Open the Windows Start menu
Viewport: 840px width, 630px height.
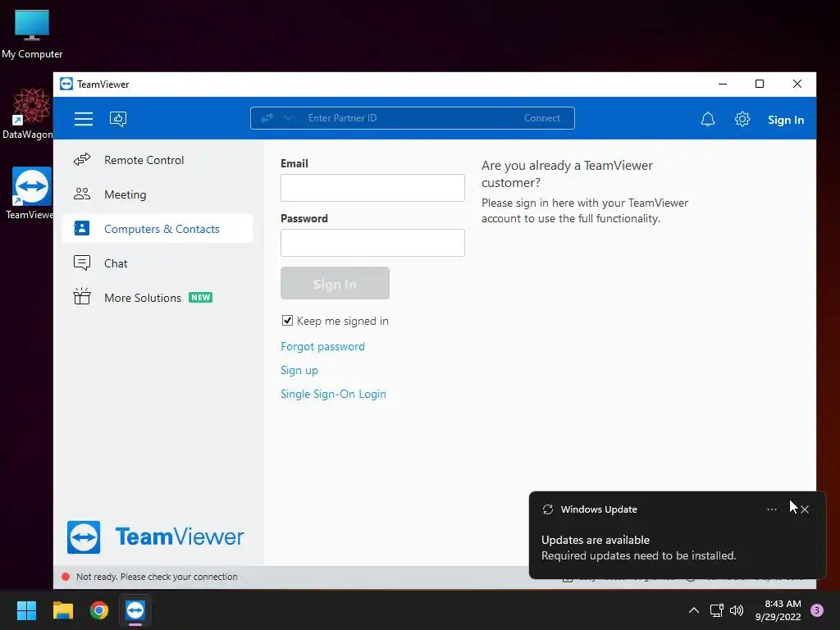tap(26, 610)
